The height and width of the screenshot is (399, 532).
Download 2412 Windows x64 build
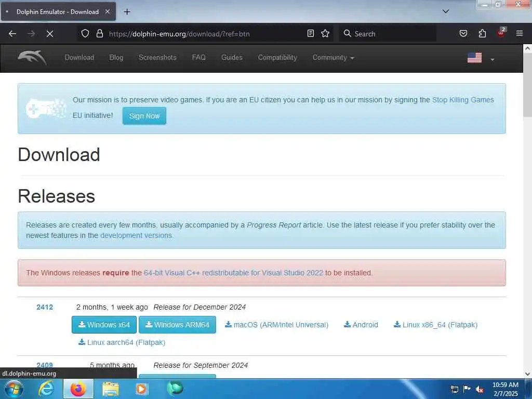104,325
